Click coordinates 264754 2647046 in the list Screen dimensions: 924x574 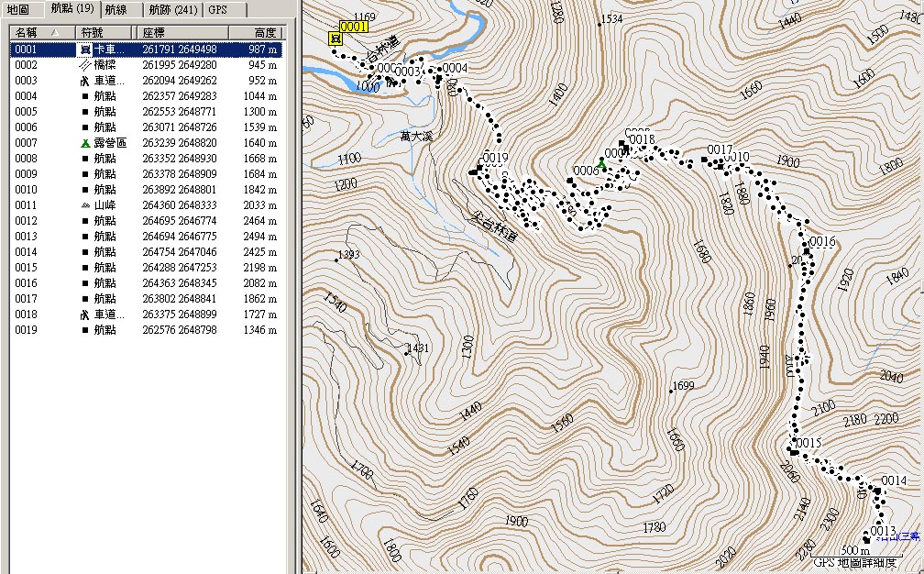point(180,251)
